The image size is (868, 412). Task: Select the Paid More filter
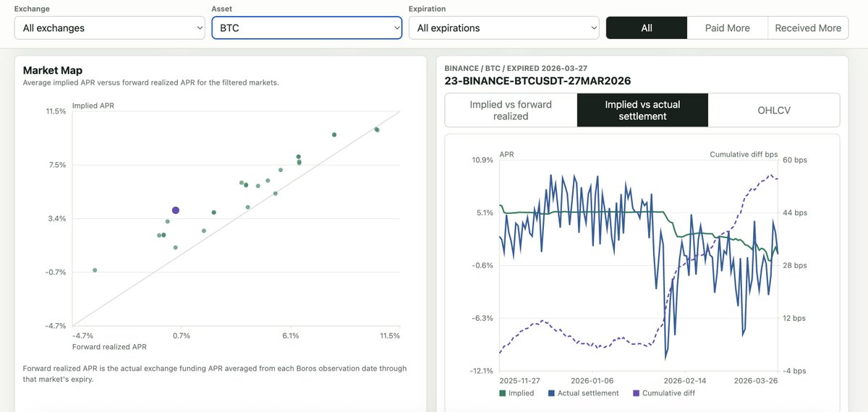(728, 28)
